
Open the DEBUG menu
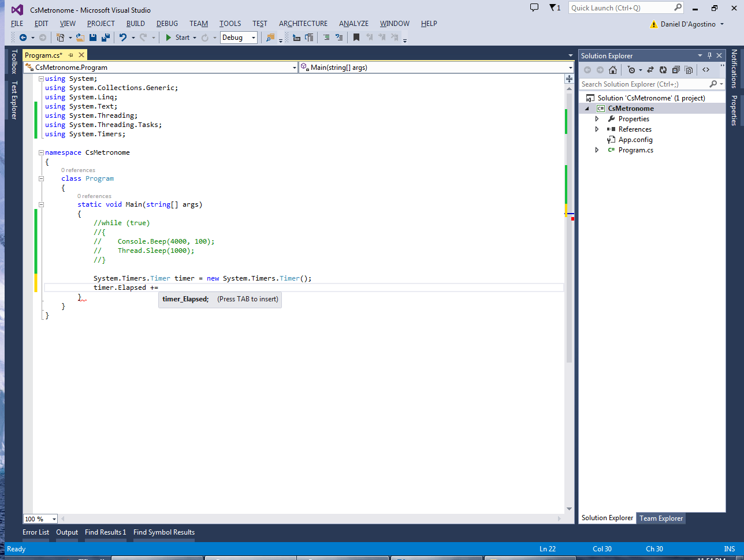[x=168, y=24]
